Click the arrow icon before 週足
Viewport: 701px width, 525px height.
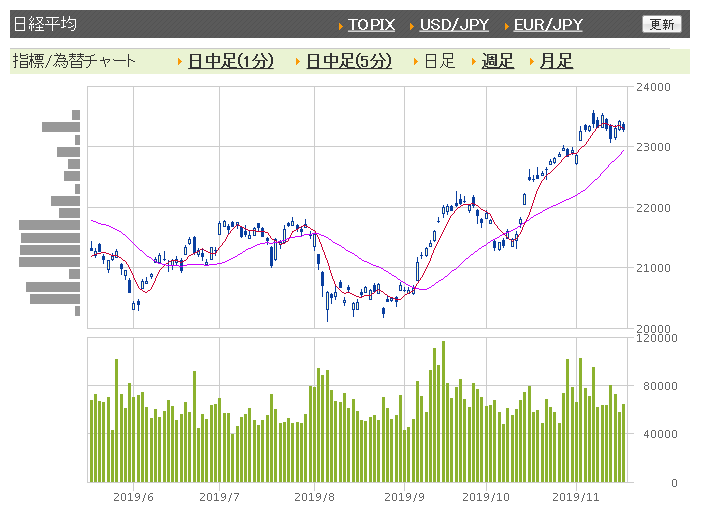click(473, 62)
